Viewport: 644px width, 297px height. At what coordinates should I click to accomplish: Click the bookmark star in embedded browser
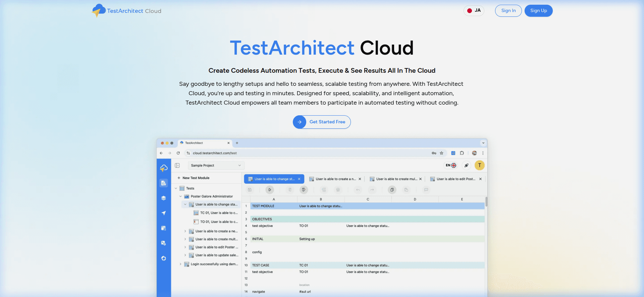pyautogui.click(x=441, y=153)
